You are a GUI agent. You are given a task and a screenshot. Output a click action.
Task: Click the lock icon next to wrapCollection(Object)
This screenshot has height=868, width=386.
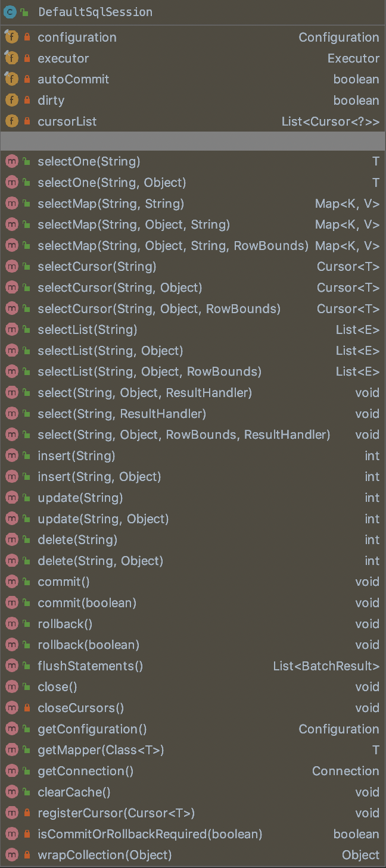click(27, 855)
